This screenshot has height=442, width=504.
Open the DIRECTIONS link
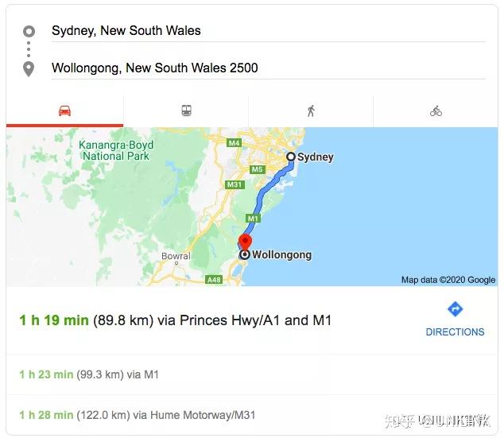(x=455, y=331)
